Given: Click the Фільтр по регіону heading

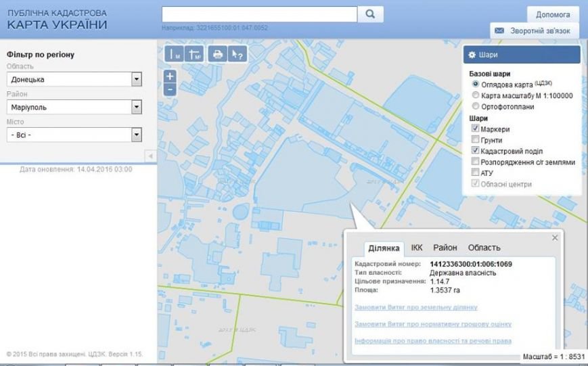Looking at the screenshot, I should [x=41, y=55].
